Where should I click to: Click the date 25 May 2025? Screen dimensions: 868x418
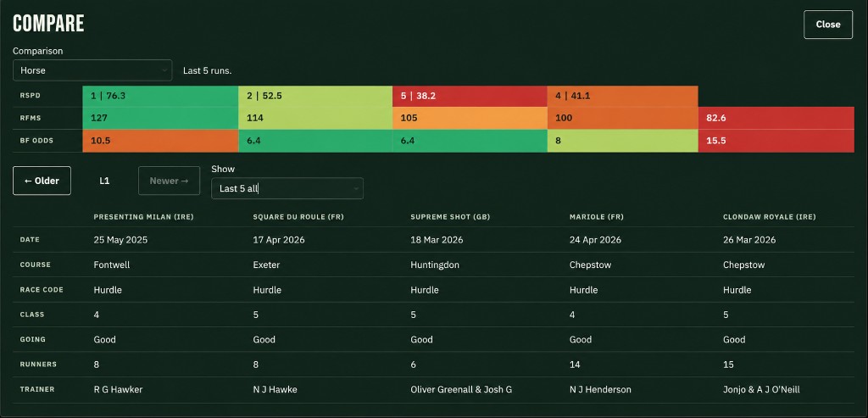120,240
